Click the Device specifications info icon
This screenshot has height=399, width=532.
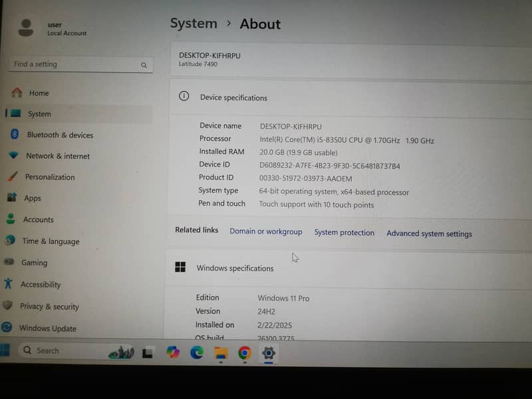point(184,96)
